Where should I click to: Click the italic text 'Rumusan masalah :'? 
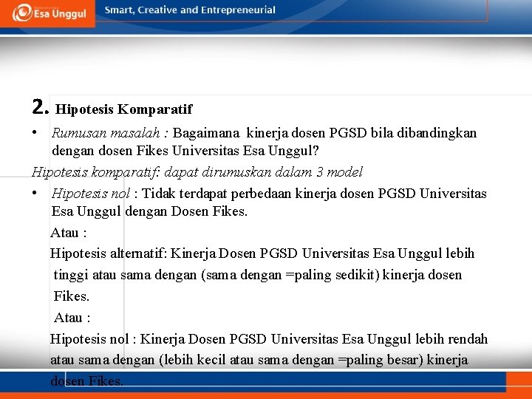110,133
